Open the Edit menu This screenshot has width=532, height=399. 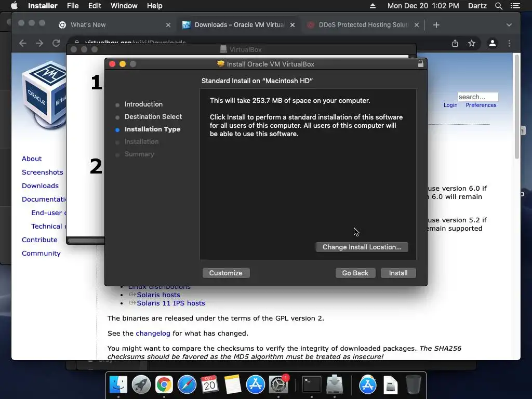tap(95, 6)
